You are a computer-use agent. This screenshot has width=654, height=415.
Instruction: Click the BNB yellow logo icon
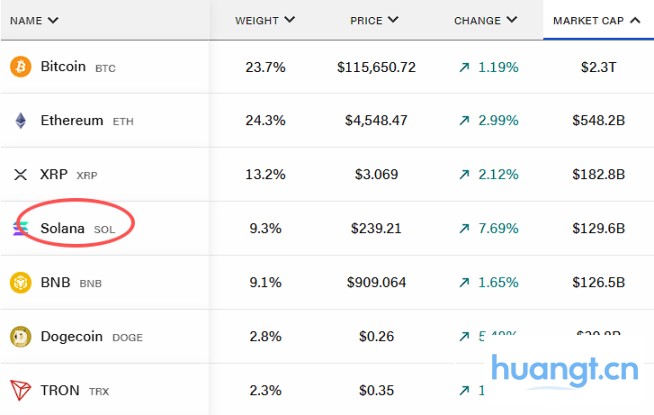point(20,283)
